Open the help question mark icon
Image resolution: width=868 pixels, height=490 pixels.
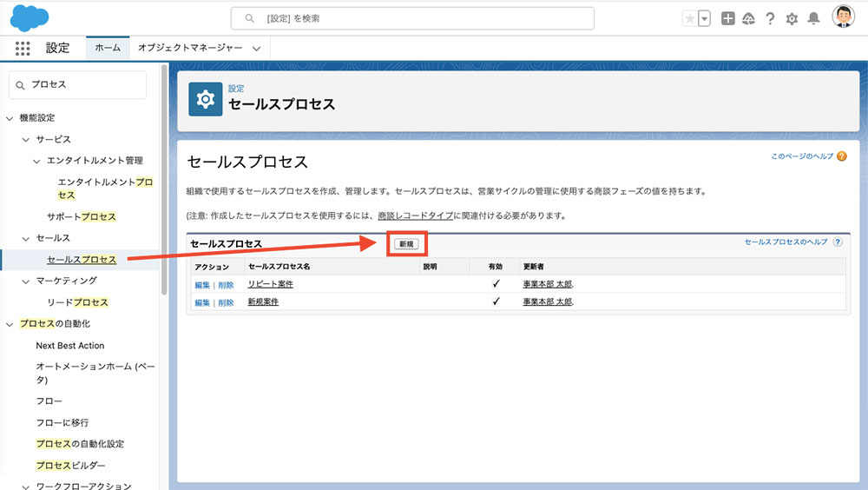(x=770, y=19)
